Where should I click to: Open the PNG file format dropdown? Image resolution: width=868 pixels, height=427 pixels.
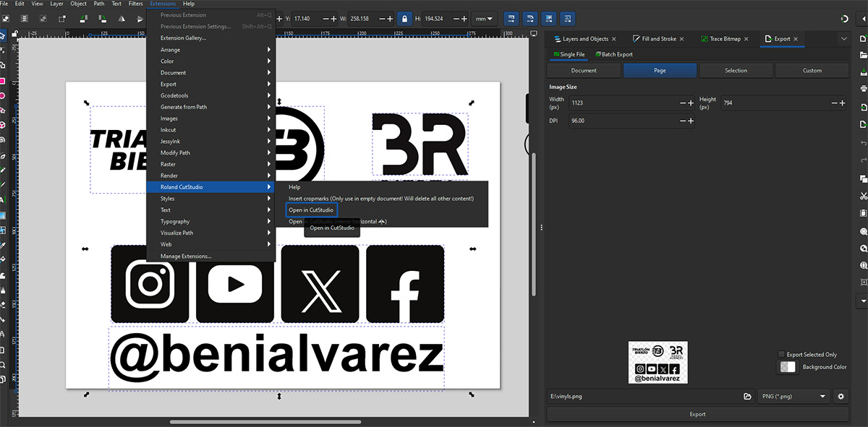click(793, 396)
